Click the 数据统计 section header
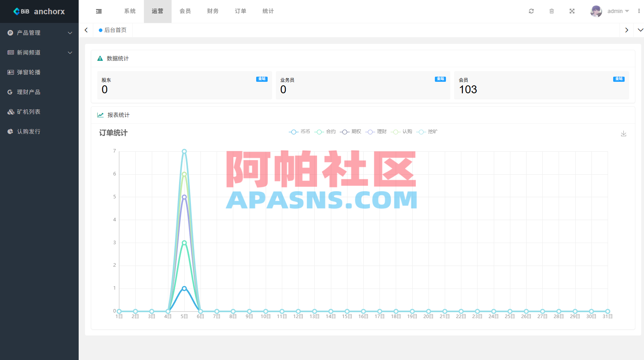Screen dimensions: 644x360 coord(118,58)
